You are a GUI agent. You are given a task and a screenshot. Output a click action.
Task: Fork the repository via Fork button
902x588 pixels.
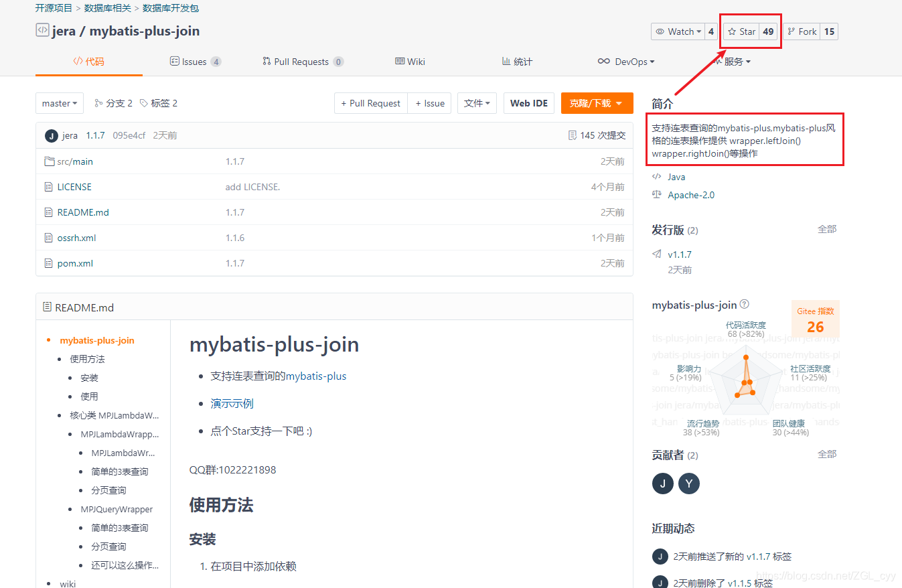point(802,31)
